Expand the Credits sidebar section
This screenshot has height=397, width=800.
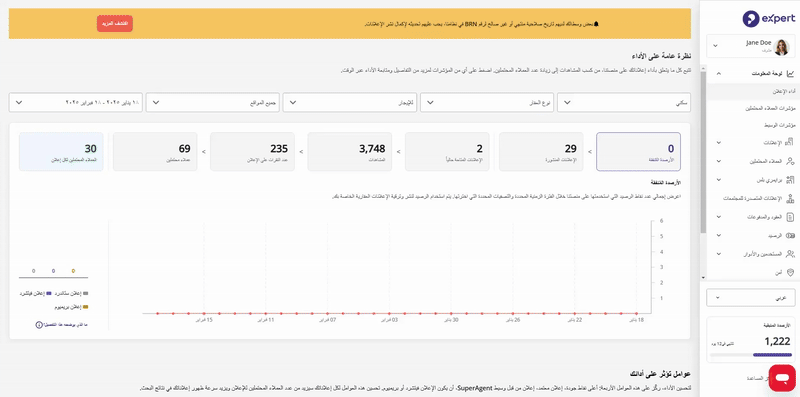point(718,235)
